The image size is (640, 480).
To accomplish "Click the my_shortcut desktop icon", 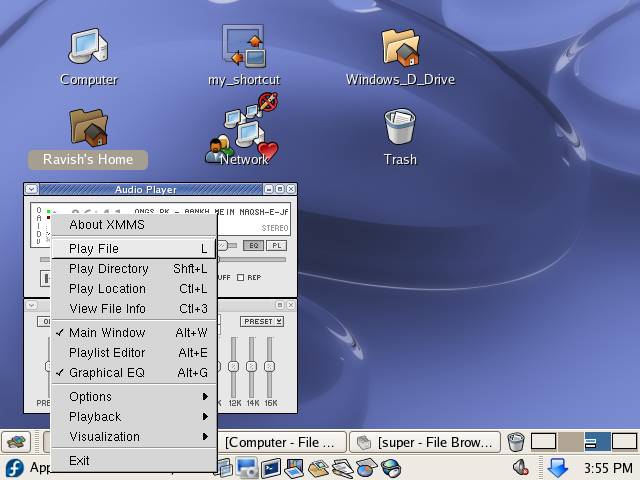I will (x=243, y=48).
